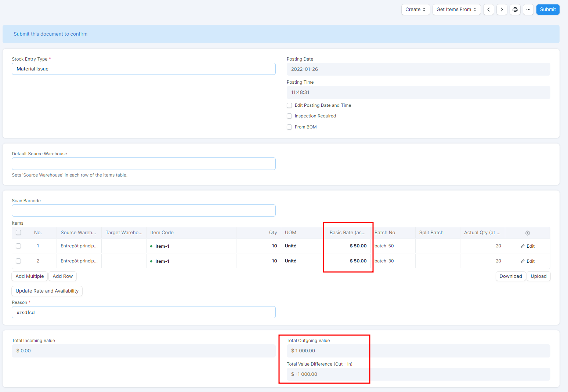Open the items table settings gear icon
The height and width of the screenshot is (392, 568).
tap(527, 233)
